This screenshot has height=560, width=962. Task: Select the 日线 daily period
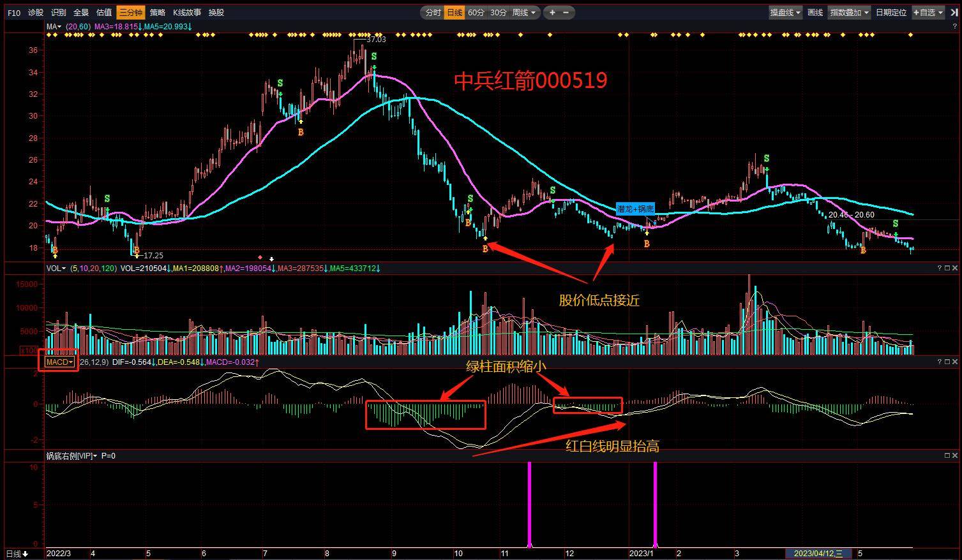tap(455, 12)
